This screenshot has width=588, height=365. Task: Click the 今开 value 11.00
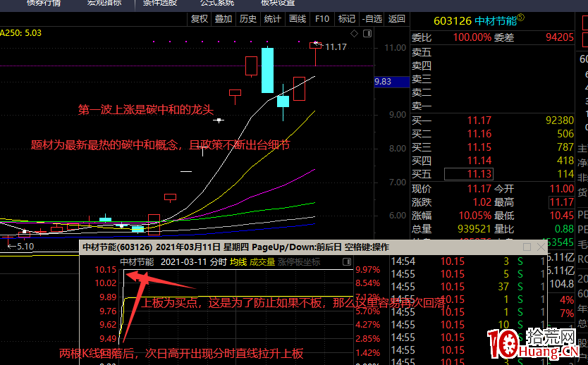[x=561, y=189]
